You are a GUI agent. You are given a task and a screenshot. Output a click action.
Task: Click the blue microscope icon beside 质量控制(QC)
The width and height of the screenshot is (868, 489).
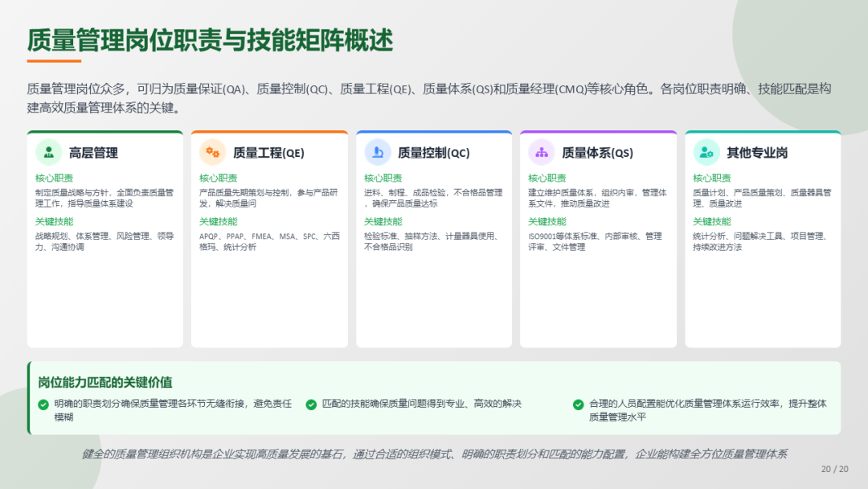point(378,152)
